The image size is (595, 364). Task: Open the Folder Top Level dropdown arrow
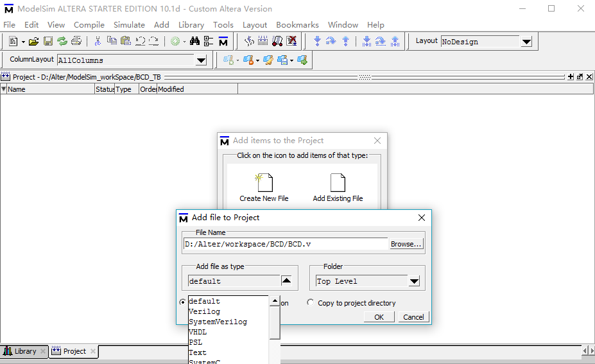(414, 281)
